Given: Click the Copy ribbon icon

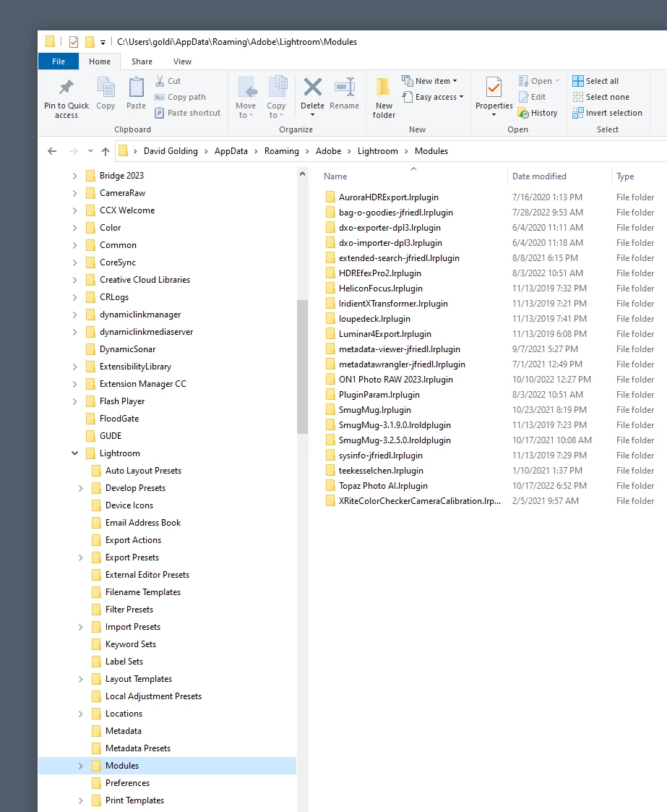Looking at the screenshot, I should [x=106, y=87].
